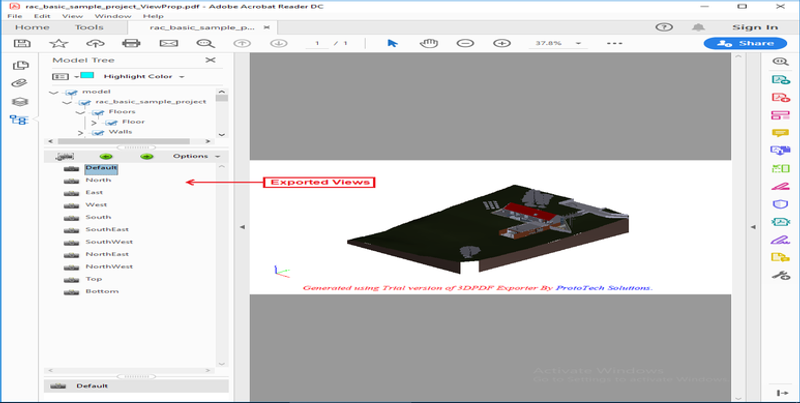
Task: Expand the Walls tree node
Action: pyautogui.click(x=80, y=133)
